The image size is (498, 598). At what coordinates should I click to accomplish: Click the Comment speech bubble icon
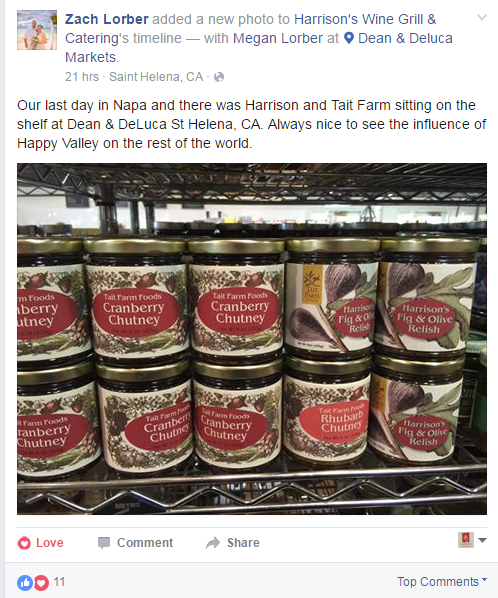(104, 543)
